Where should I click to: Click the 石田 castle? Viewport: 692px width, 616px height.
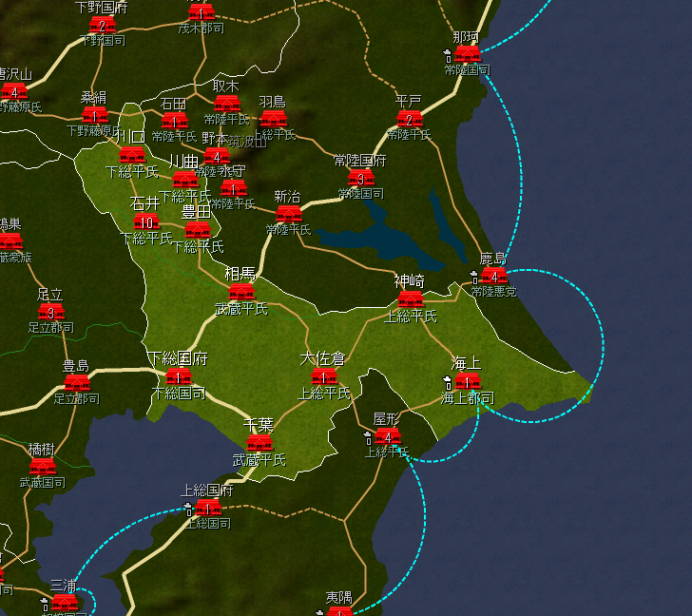coord(175,122)
